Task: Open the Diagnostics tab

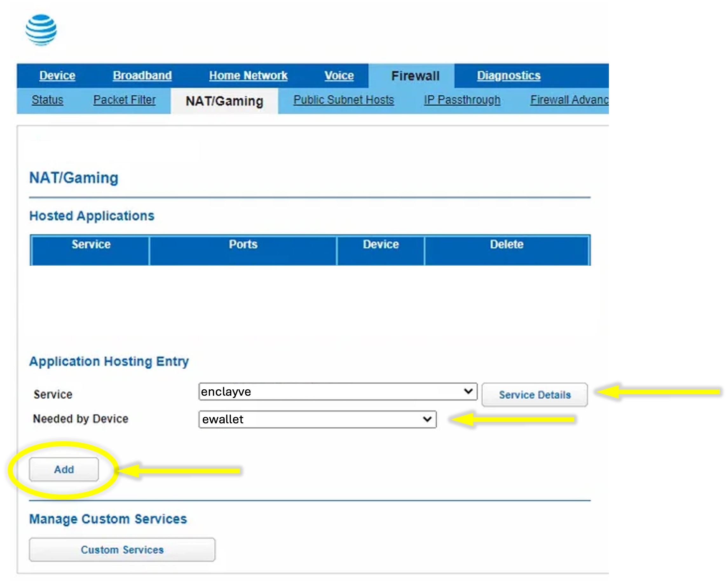Action: click(508, 75)
